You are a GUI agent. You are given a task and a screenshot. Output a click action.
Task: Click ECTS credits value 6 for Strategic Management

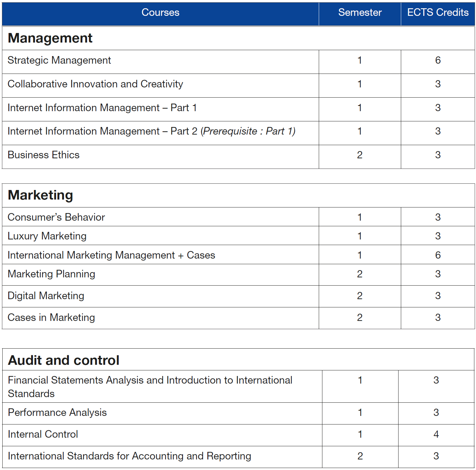point(438,60)
